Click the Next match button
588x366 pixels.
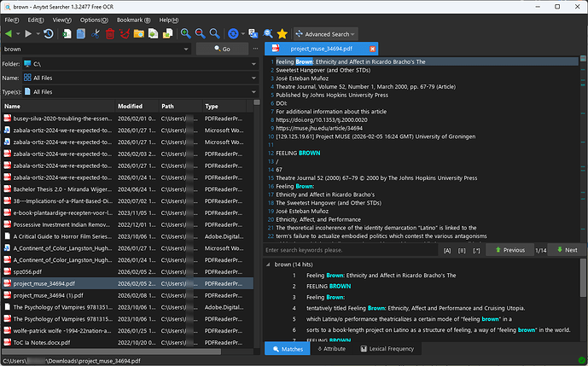click(567, 250)
